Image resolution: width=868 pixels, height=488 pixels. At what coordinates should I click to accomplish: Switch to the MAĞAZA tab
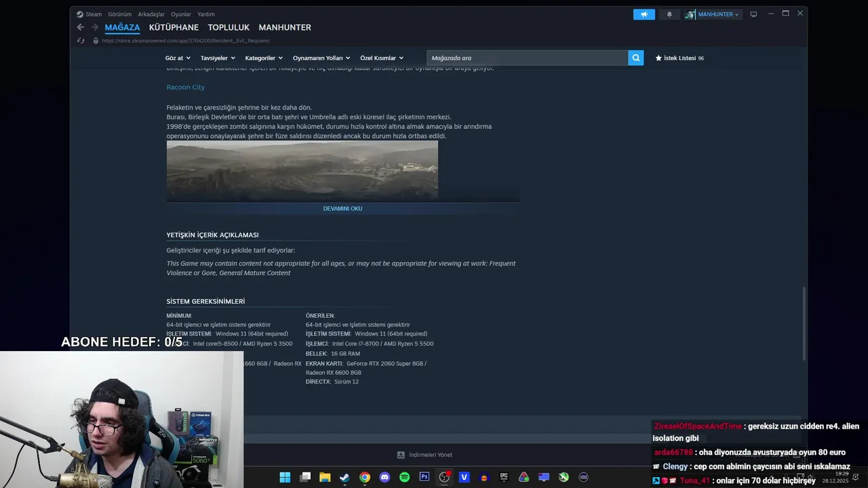click(122, 28)
